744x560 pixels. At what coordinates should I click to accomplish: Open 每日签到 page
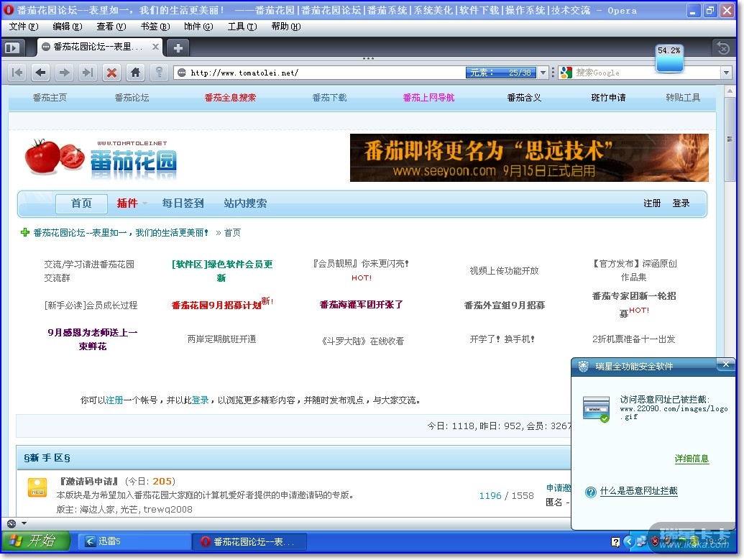183,203
